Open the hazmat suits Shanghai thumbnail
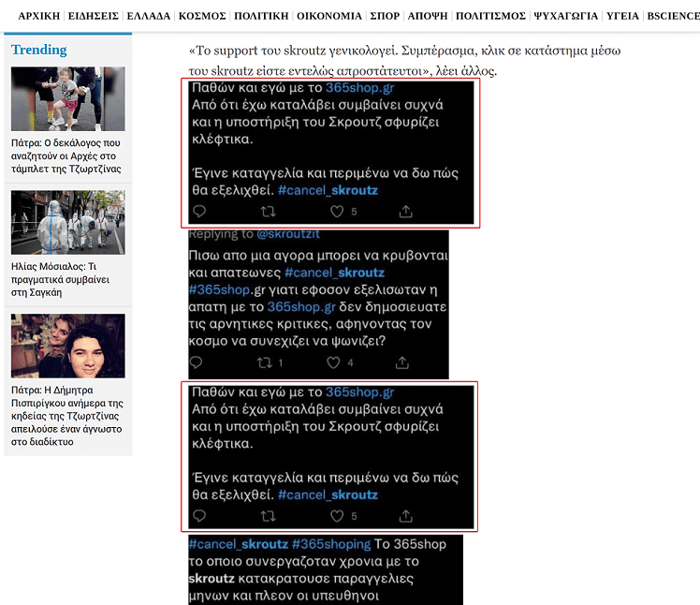Viewport: 700px width, 605px height. tap(68, 222)
